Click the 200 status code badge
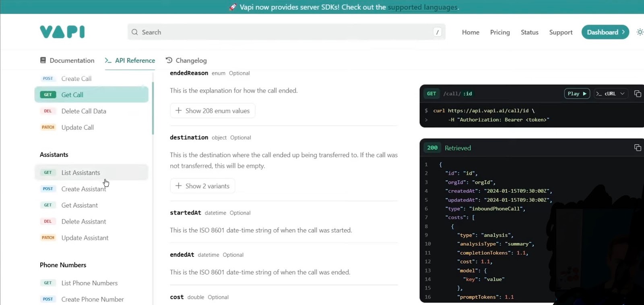The image size is (644, 305). pos(432,148)
